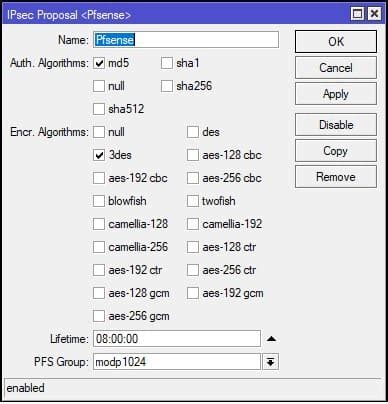The height and width of the screenshot is (404, 388).
Task: Enable camellia-128 encryption
Action: pos(99,224)
